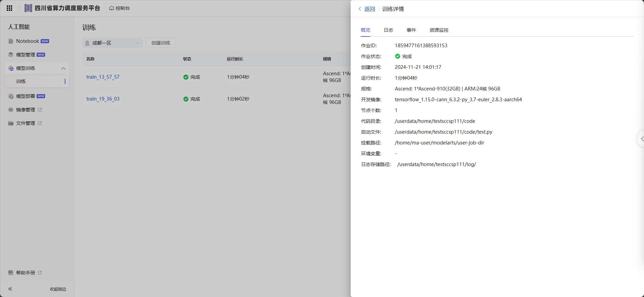The image size is (644, 297).
Task: Collapse sidebar with double-arrow icon
Action: point(10,289)
